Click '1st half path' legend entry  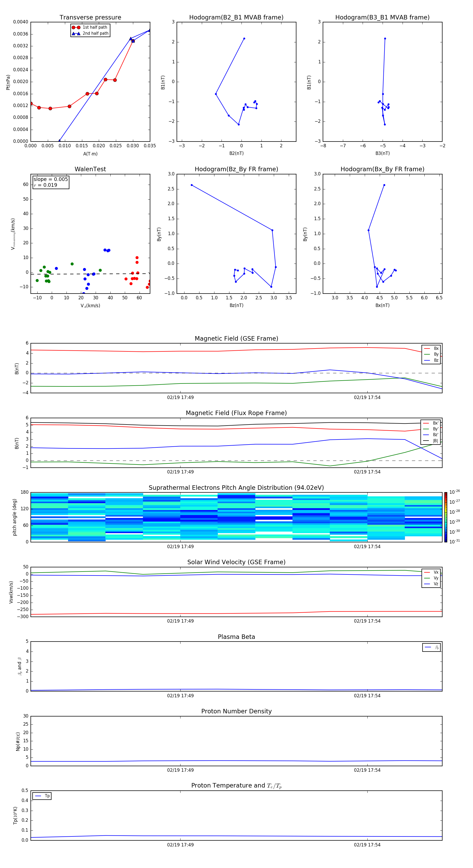click(x=90, y=27)
